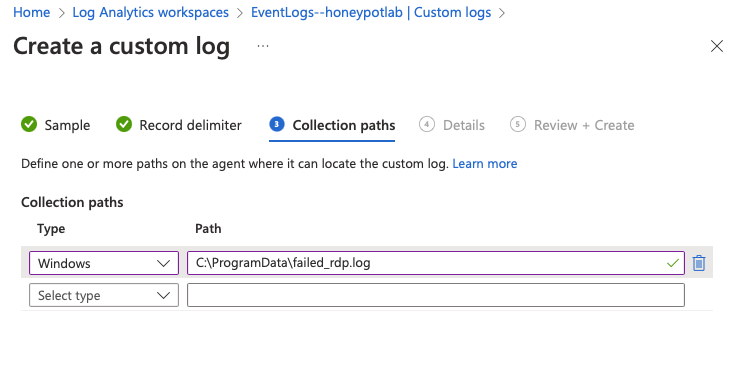
Task: Switch to the Details tab
Action: click(x=464, y=125)
